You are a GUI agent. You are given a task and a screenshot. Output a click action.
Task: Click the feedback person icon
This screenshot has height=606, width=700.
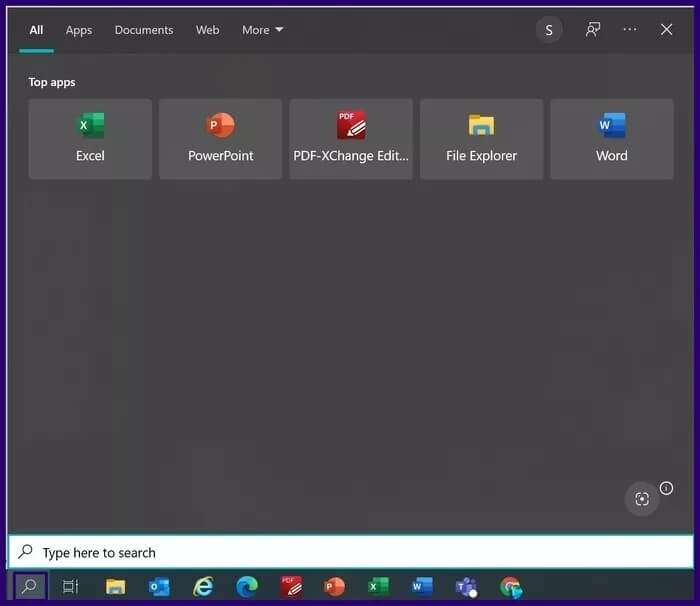tap(593, 30)
